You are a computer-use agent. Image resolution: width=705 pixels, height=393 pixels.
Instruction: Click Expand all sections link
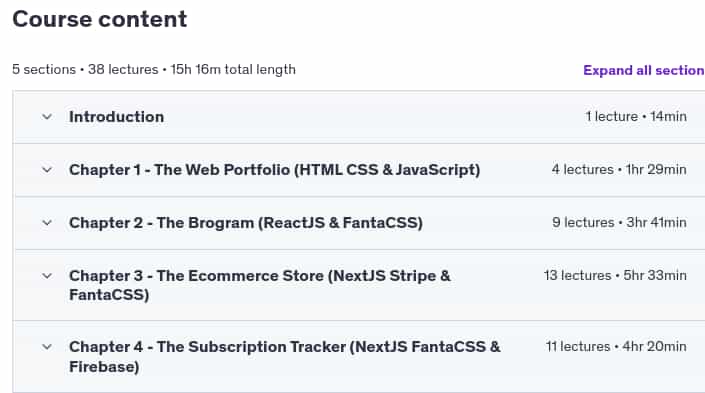(644, 70)
